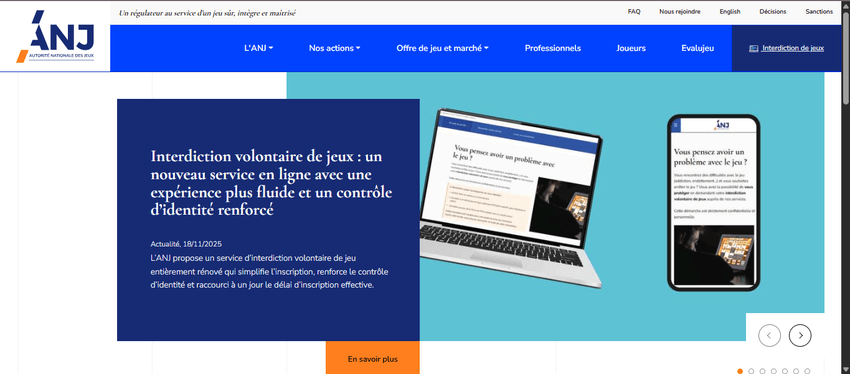Select the first orange carousel dot
The height and width of the screenshot is (374, 850).
point(740,371)
